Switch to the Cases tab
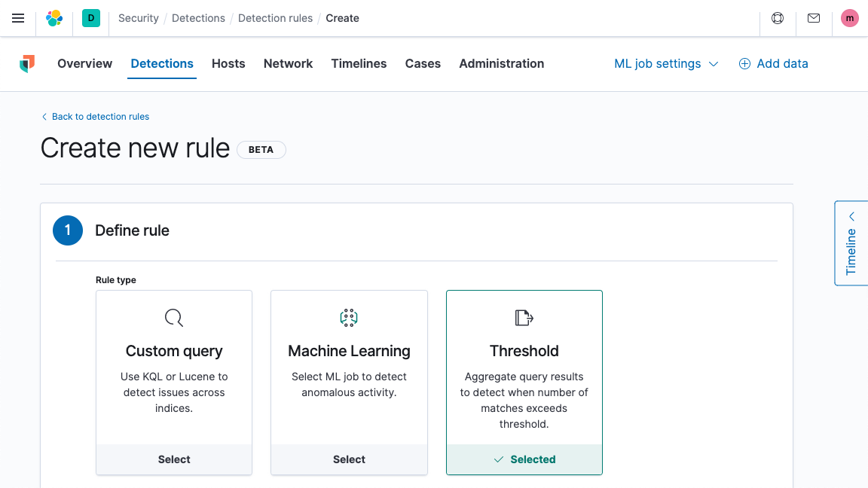The image size is (868, 488). click(x=423, y=63)
